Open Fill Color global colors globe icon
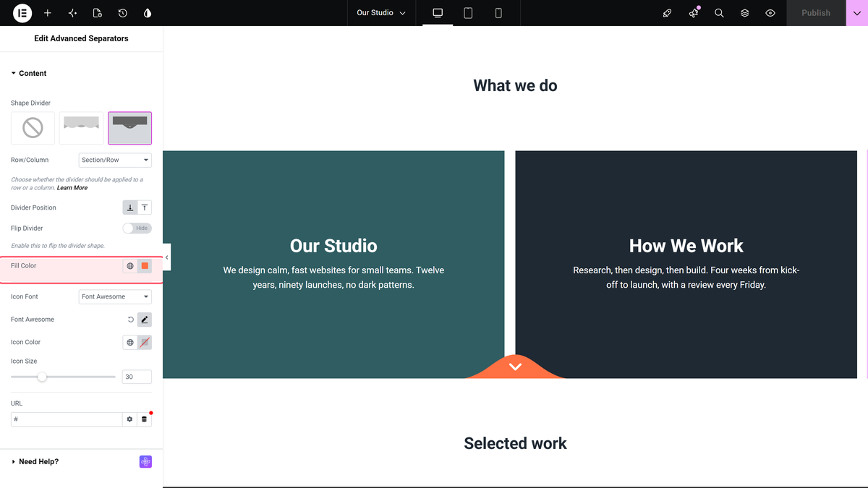Viewport: 868px width, 488px height. pyautogui.click(x=130, y=266)
